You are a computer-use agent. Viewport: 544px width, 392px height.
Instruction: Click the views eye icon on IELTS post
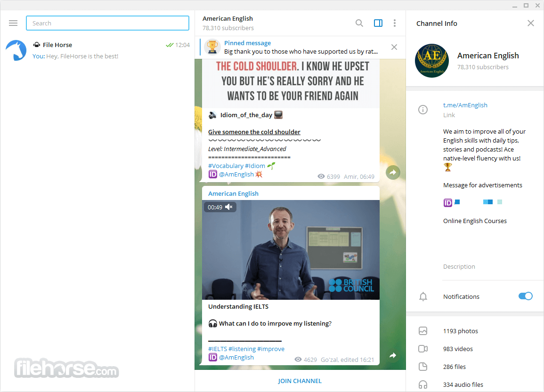(298, 360)
